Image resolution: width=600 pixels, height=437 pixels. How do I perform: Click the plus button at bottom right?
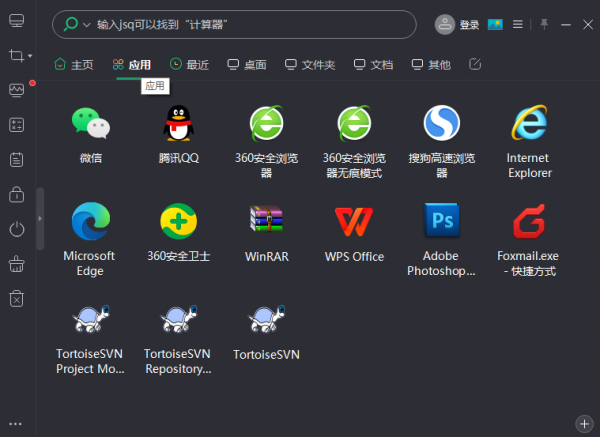pyautogui.click(x=585, y=424)
